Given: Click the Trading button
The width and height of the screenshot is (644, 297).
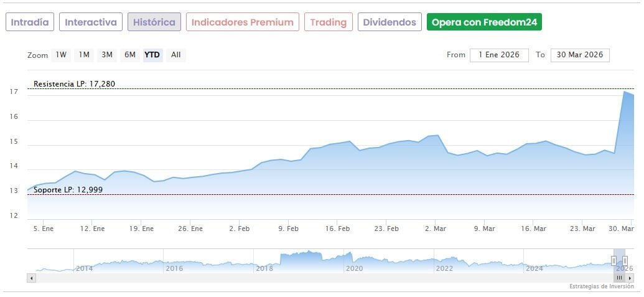Looking at the screenshot, I should (328, 22).
